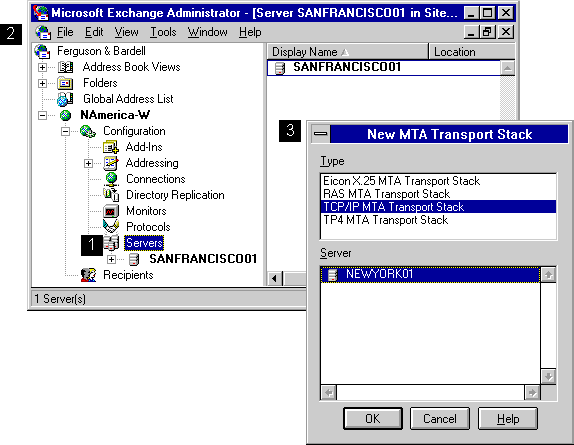This screenshot has height=445, width=574.
Task: Expand the Addressing node
Action: [88, 163]
